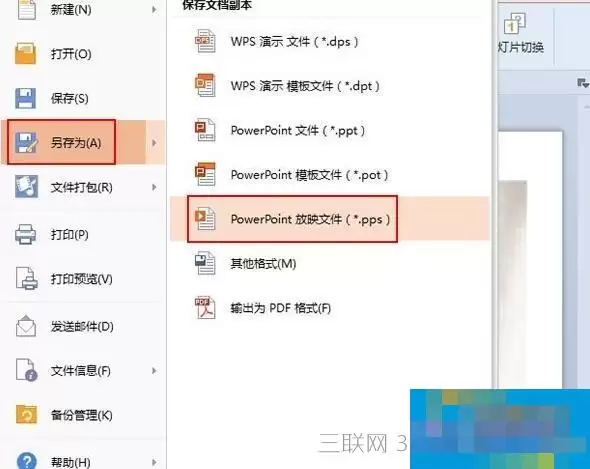Click the slide transition (灯片切换) ribbon button
Viewport: 590px width, 469px height.
click(521, 33)
